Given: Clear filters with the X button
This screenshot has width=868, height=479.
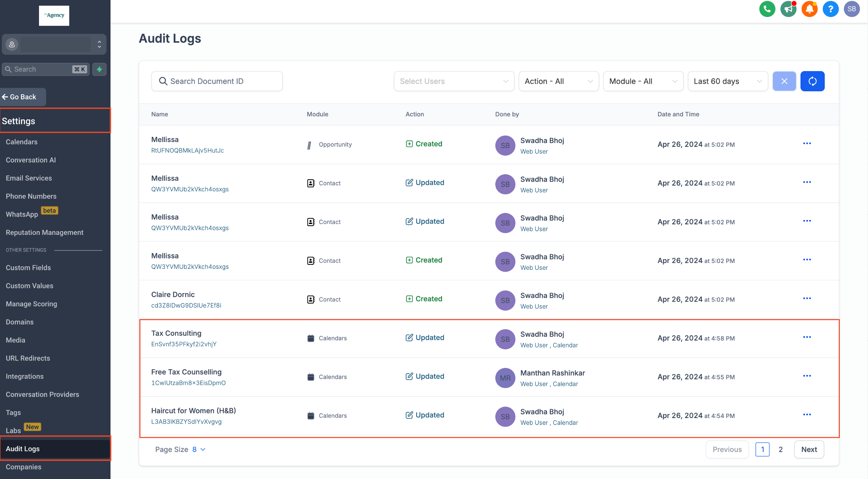Looking at the screenshot, I should click(784, 81).
